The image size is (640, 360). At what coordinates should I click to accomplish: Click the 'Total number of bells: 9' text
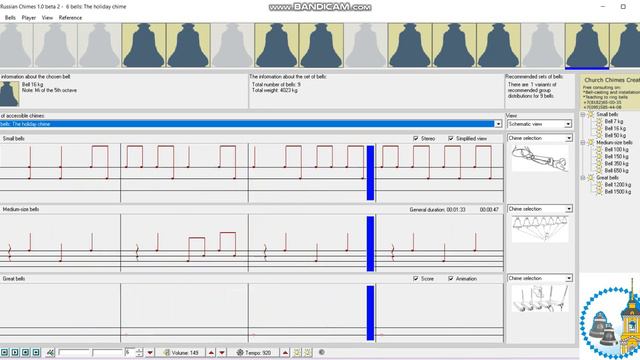coord(276,84)
